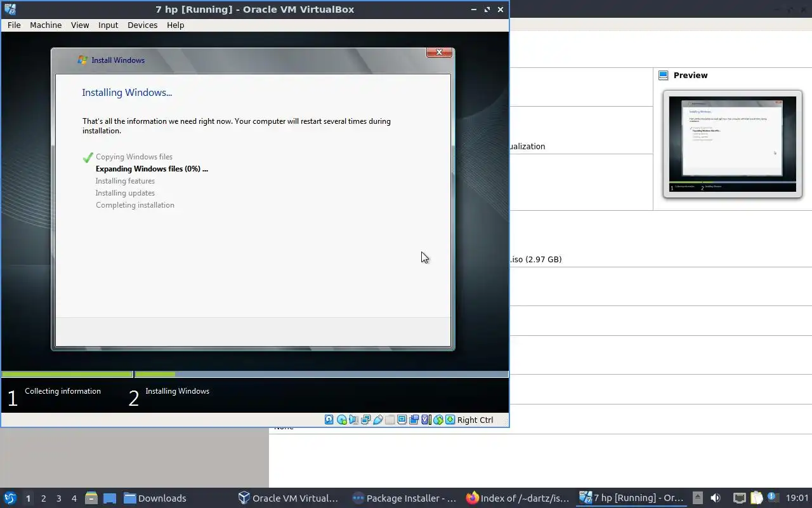The height and width of the screenshot is (508, 812).
Task: Open the Devices menu
Action: tap(142, 25)
